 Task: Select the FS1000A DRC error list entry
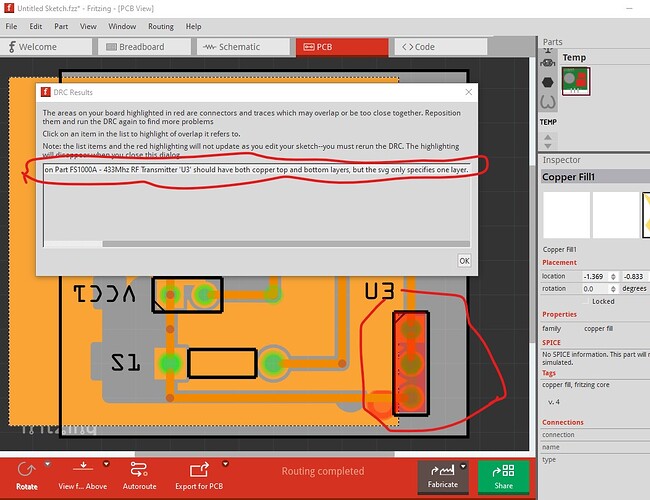[257, 170]
